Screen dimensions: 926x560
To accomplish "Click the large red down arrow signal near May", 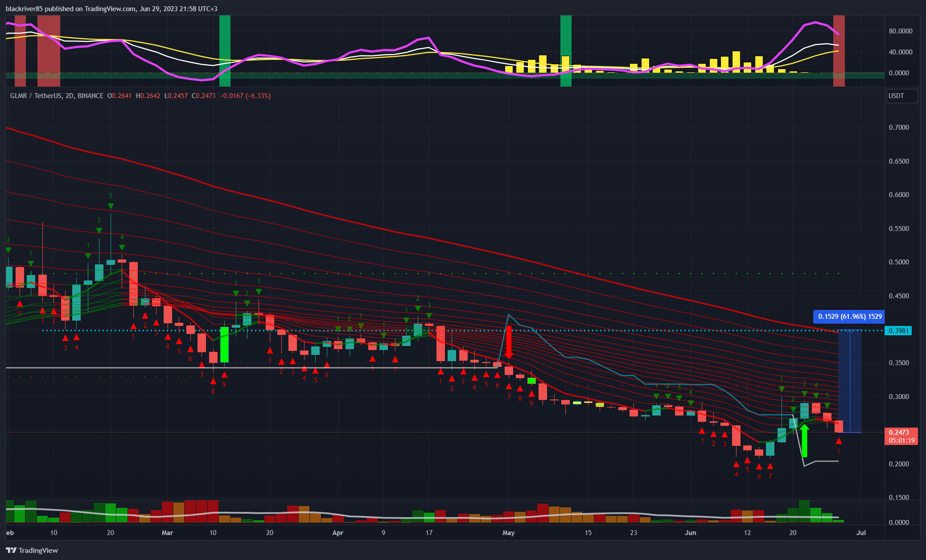I will pos(509,342).
